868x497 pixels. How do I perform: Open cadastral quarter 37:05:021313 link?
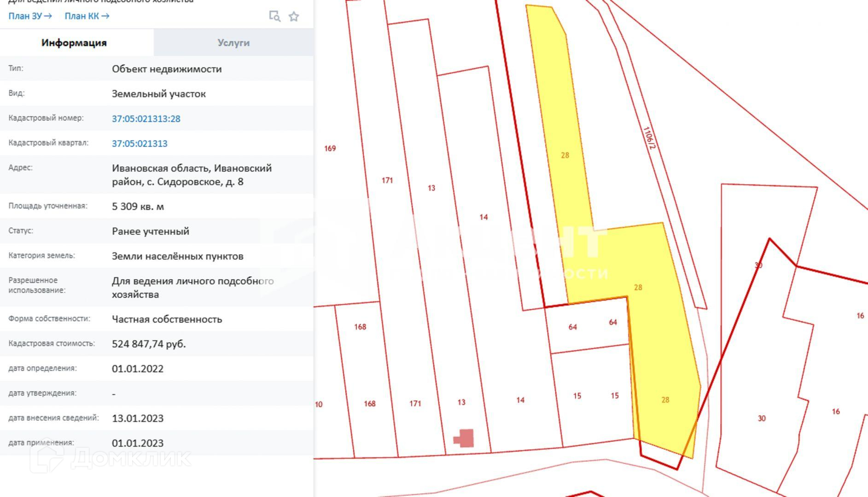click(140, 144)
